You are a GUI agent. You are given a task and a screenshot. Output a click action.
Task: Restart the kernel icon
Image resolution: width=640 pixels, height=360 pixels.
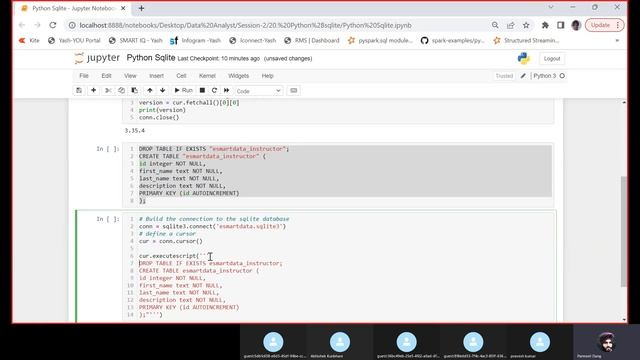tap(214, 90)
